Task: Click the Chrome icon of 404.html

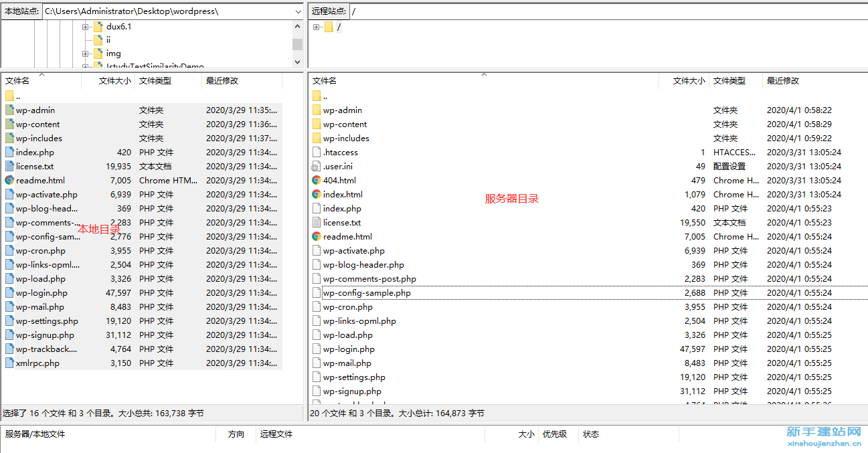Action: coord(317,180)
